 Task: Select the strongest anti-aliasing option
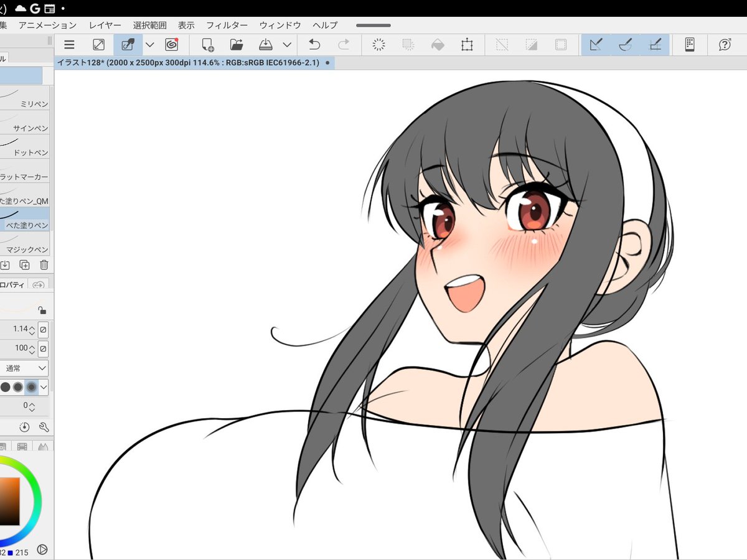[x=31, y=387]
